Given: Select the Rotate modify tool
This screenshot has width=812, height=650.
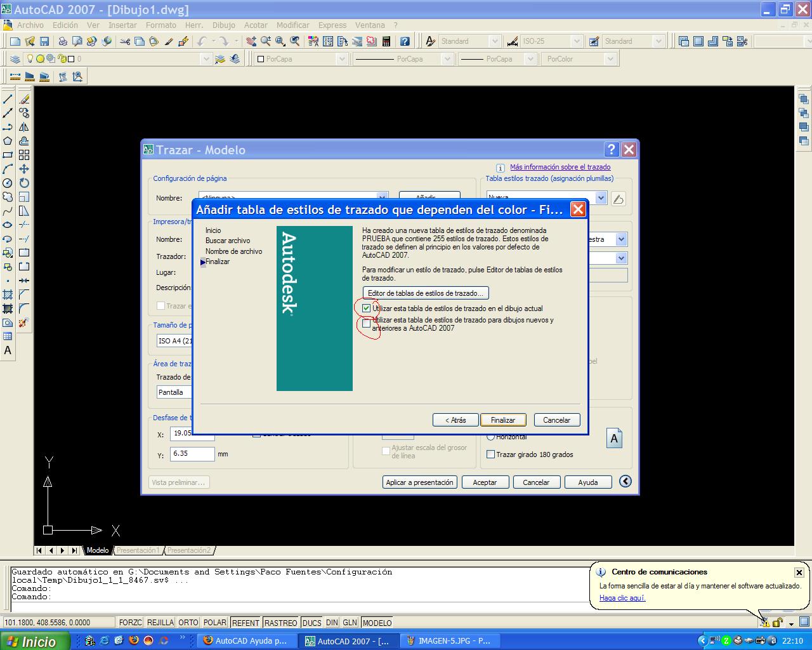Looking at the screenshot, I should point(24,183).
